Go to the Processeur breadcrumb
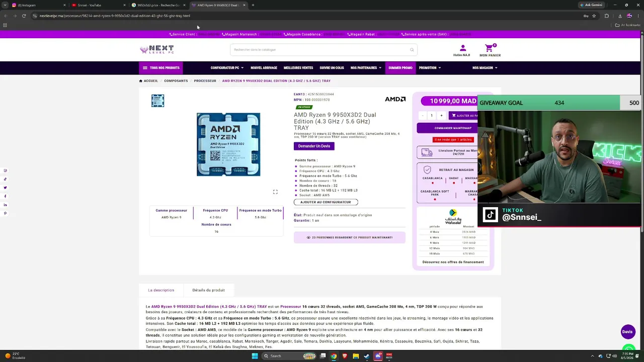 pyautogui.click(x=205, y=81)
